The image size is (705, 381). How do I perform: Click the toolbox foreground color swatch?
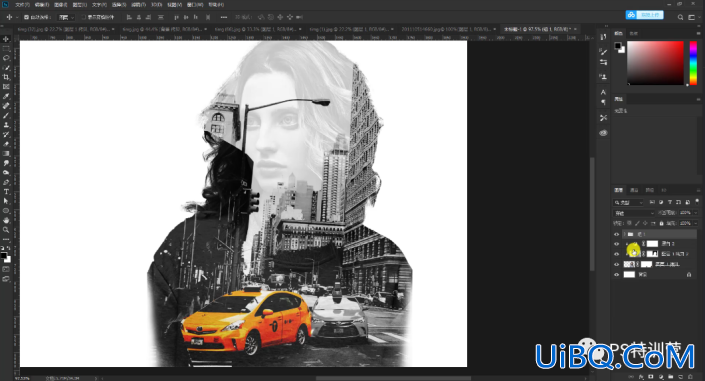[4, 255]
